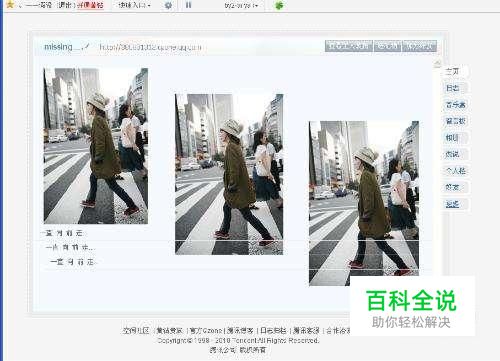This screenshot has height=361, width=500.
Task: Click the missing__ space title
Action: click(62, 47)
